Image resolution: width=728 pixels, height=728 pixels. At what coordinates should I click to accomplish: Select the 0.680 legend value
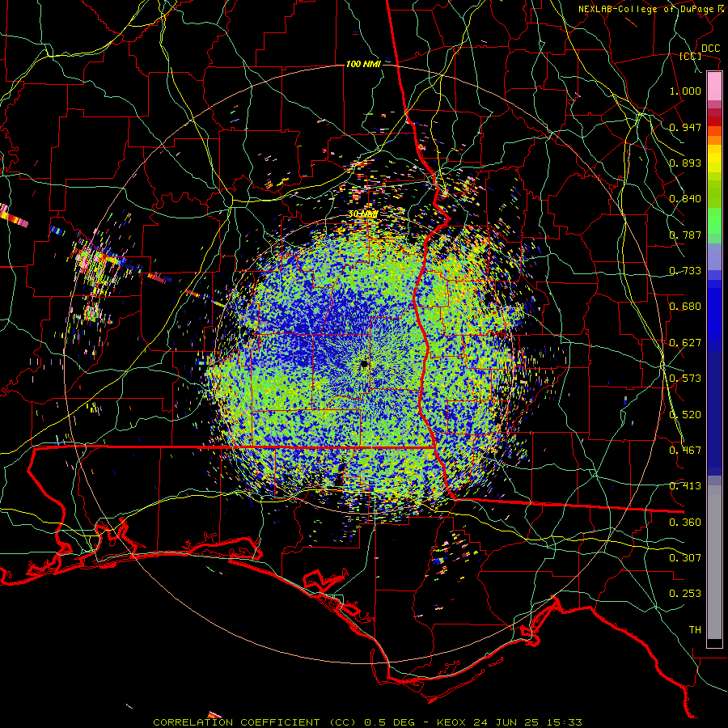point(685,307)
